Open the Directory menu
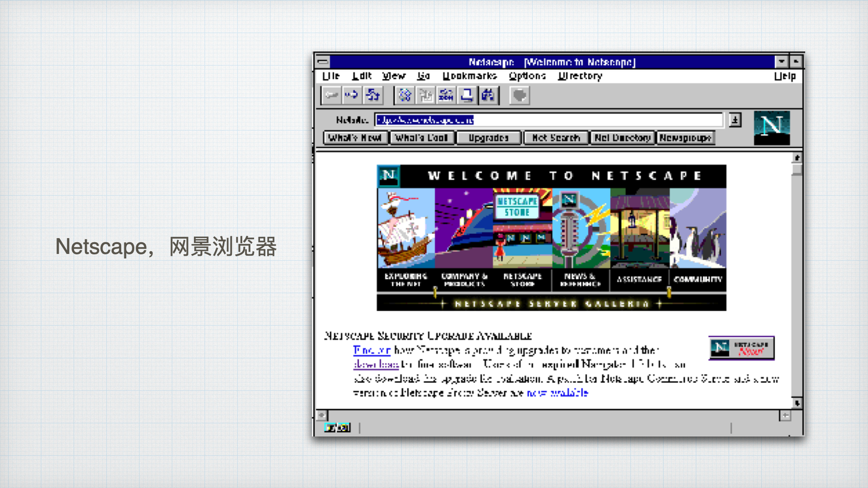Viewport: 868px width, 488px height. [580, 76]
